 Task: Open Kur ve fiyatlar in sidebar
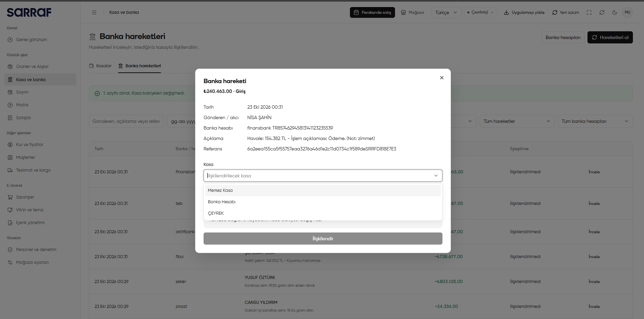click(x=40, y=145)
